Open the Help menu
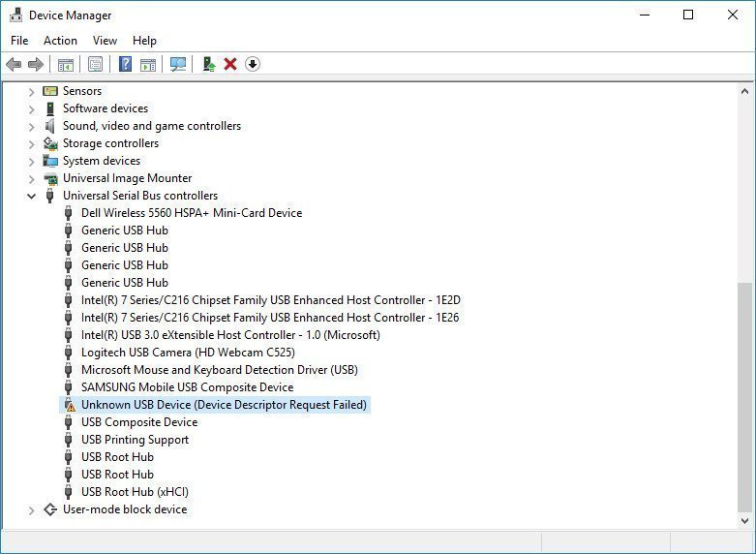Screen dimensions: 756x554 click(x=144, y=41)
